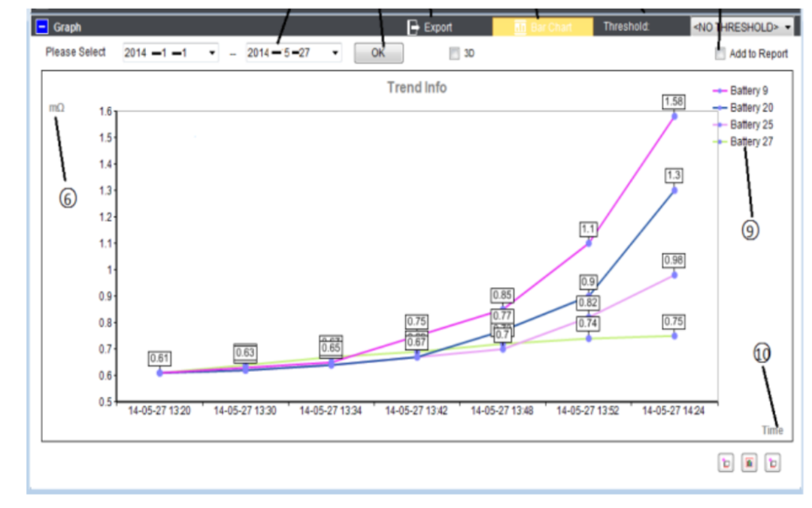Expand the <NO THRESHOLD> dropdown
The width and height of the screenshot is (812, 508).
click(x=742, y=27)
